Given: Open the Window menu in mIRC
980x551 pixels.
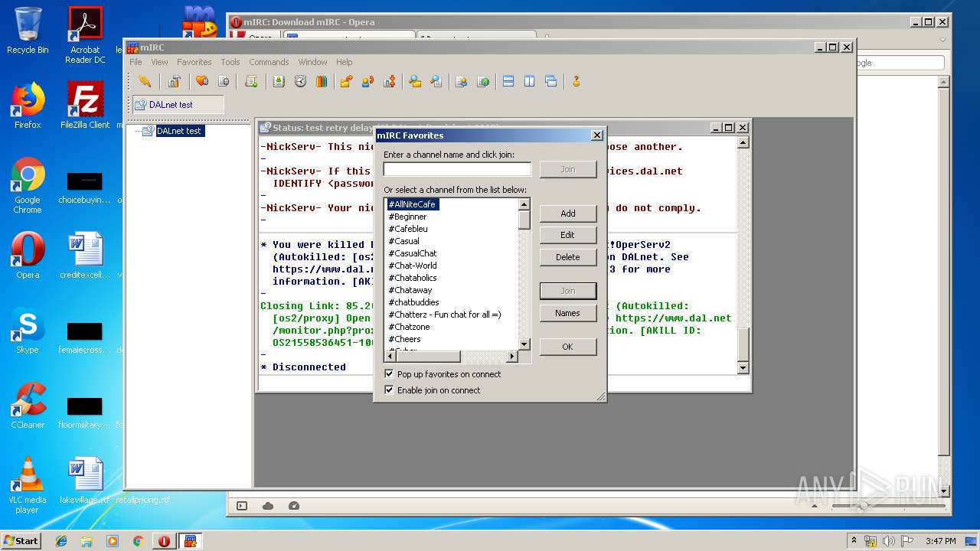Looking at the screenshot, I should (312, 62).
